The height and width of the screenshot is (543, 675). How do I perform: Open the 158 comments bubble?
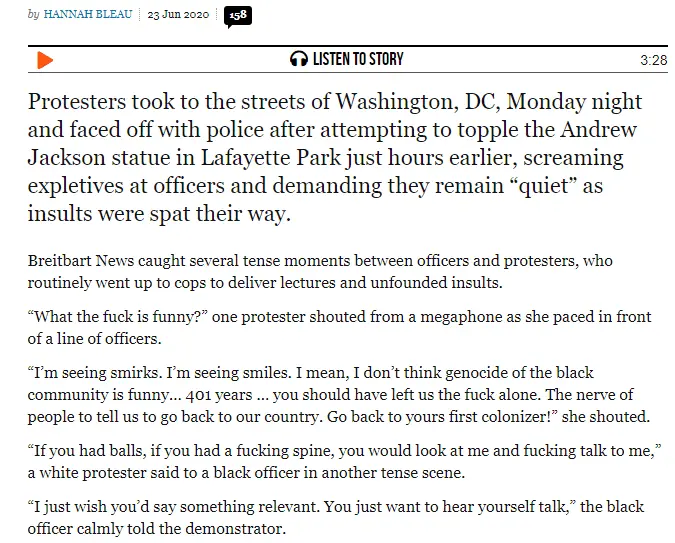click(237, 16)
